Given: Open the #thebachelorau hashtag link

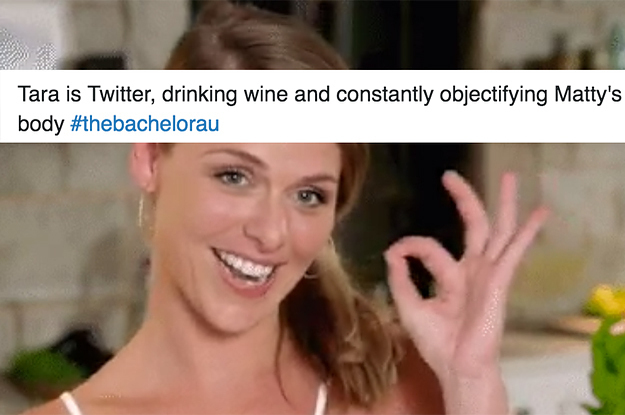Looking at the screenshot, I should 145,124.
